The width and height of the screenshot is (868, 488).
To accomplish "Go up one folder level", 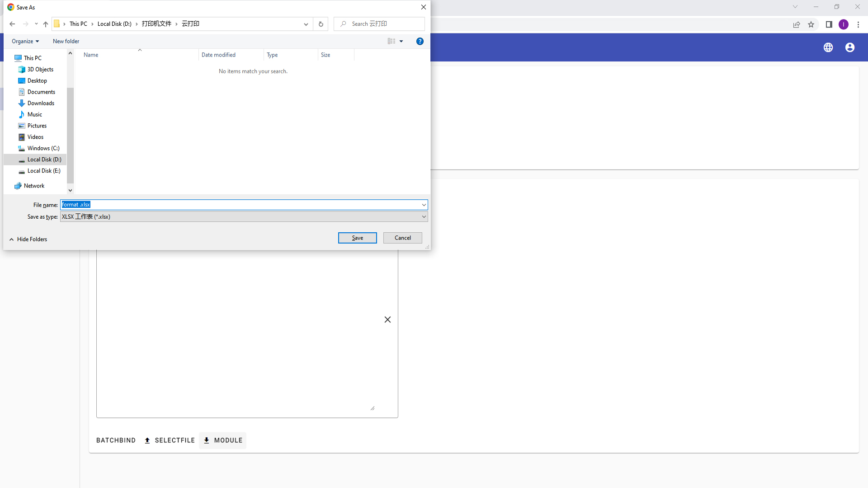I will [46, 24].
